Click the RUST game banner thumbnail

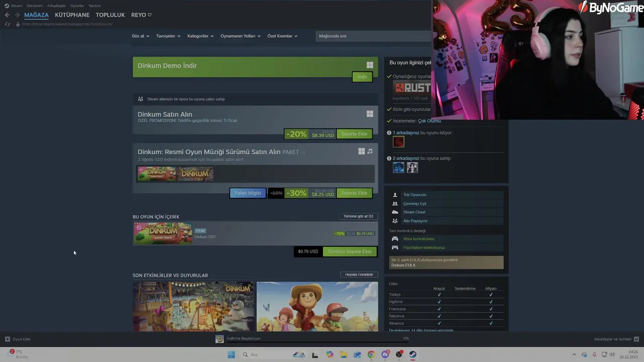coord(412,87)
